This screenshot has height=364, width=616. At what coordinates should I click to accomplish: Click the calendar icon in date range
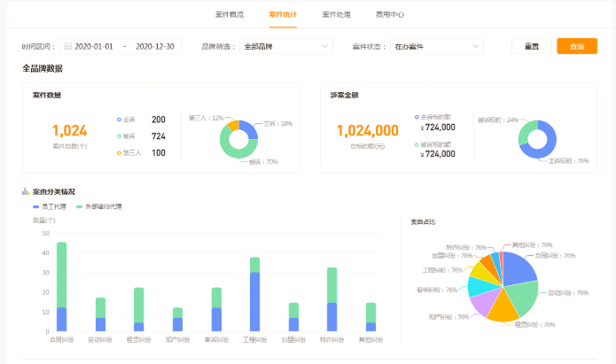[67, 46]
